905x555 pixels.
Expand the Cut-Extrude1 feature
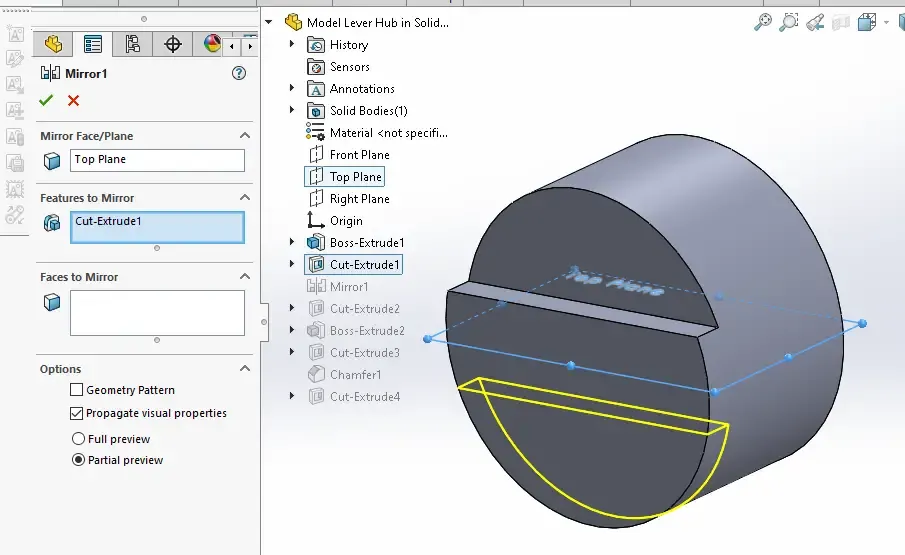click(291, 264)
